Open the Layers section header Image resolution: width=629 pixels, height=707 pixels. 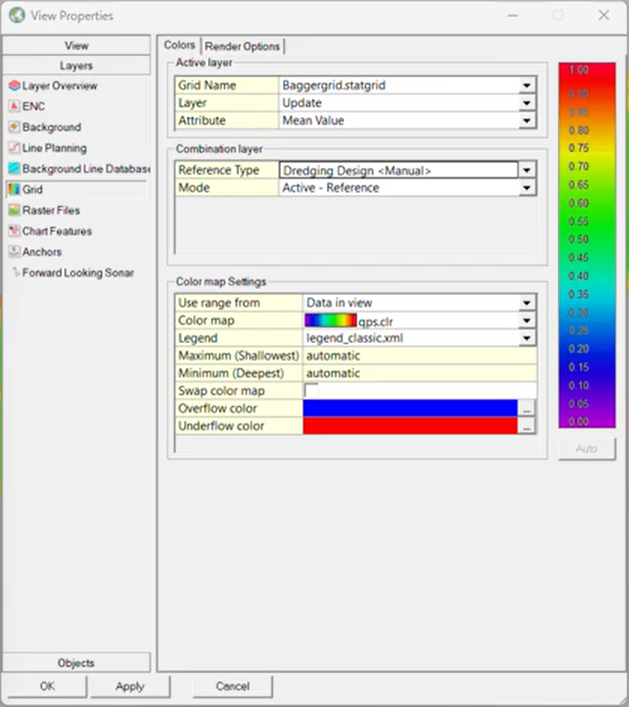point(76,66)
